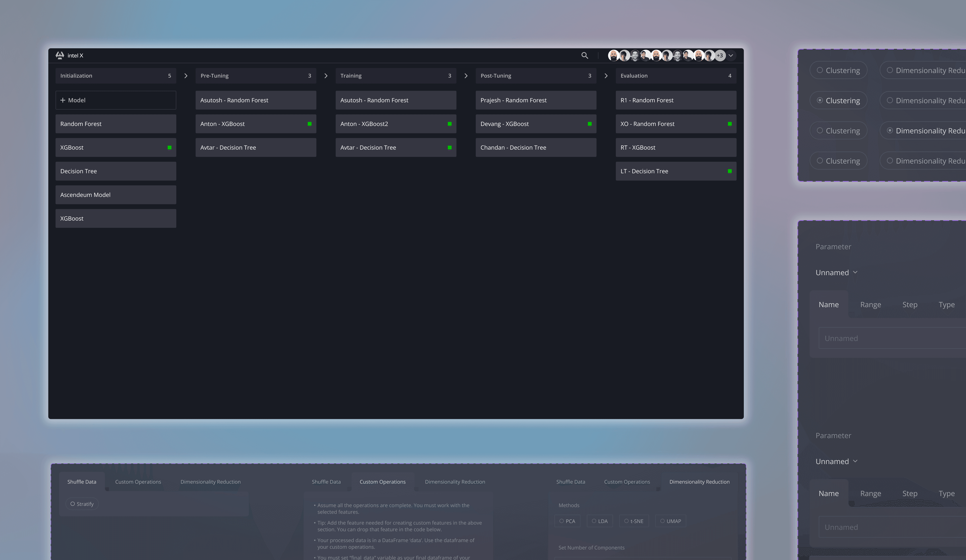Click the search magnifier icon
Screen dimensions: 966x560
(585, 56)
